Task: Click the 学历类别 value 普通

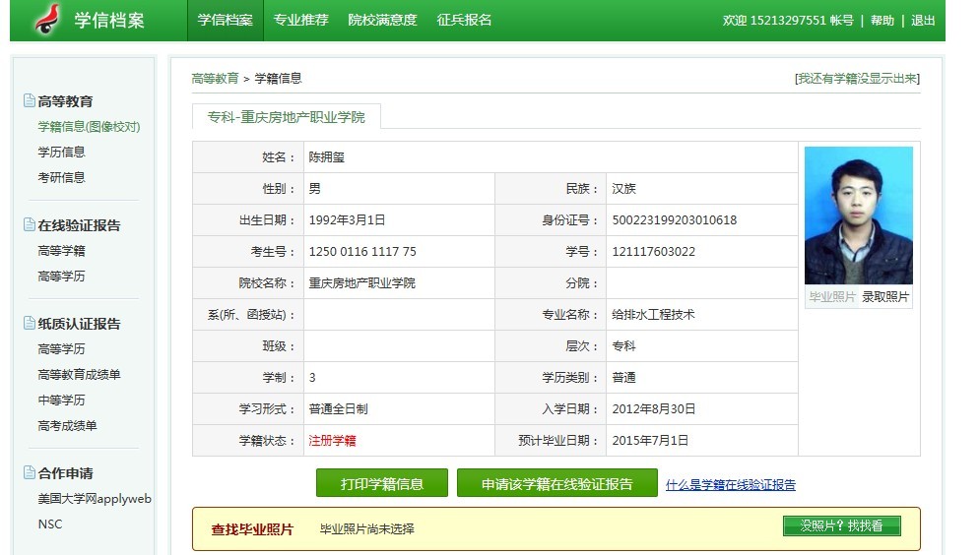Action: [623, 378]
